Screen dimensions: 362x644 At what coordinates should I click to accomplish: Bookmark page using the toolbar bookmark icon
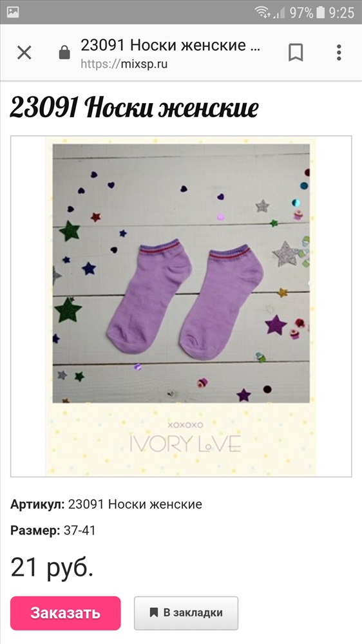tap(296, 53)
